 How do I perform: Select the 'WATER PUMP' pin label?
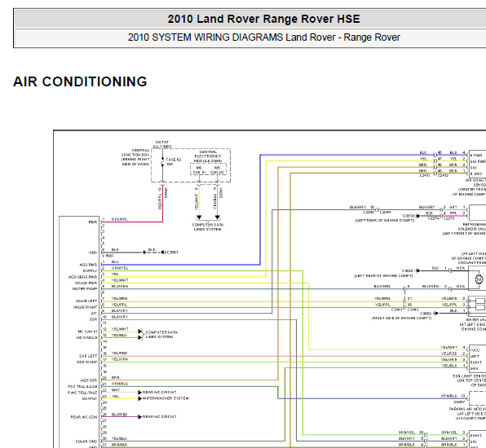pyautogui.click(x=85, y=289)
